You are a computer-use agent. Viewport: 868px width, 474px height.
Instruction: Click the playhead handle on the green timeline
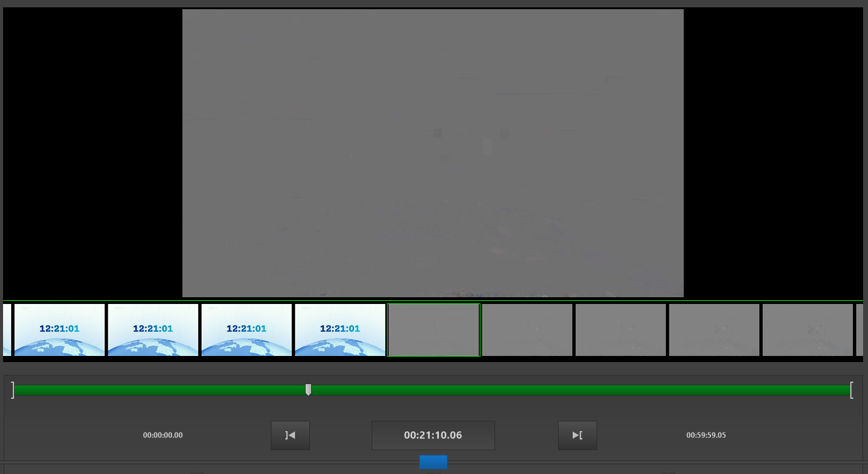[308, 390]
